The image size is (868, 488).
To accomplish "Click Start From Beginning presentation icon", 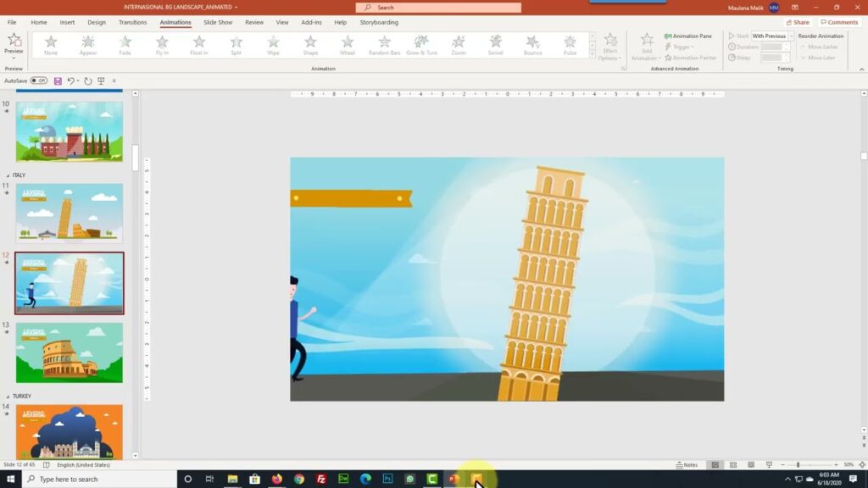I will (101, 80).
